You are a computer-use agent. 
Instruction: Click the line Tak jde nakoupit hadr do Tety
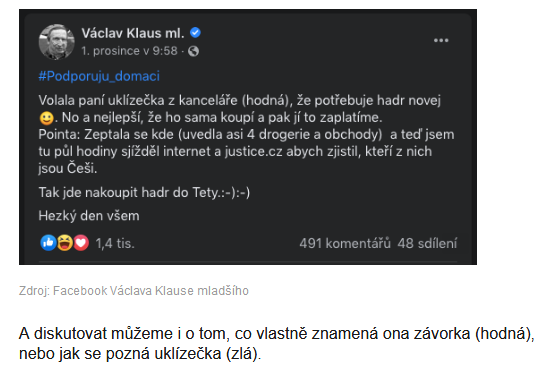pos(144,192)
